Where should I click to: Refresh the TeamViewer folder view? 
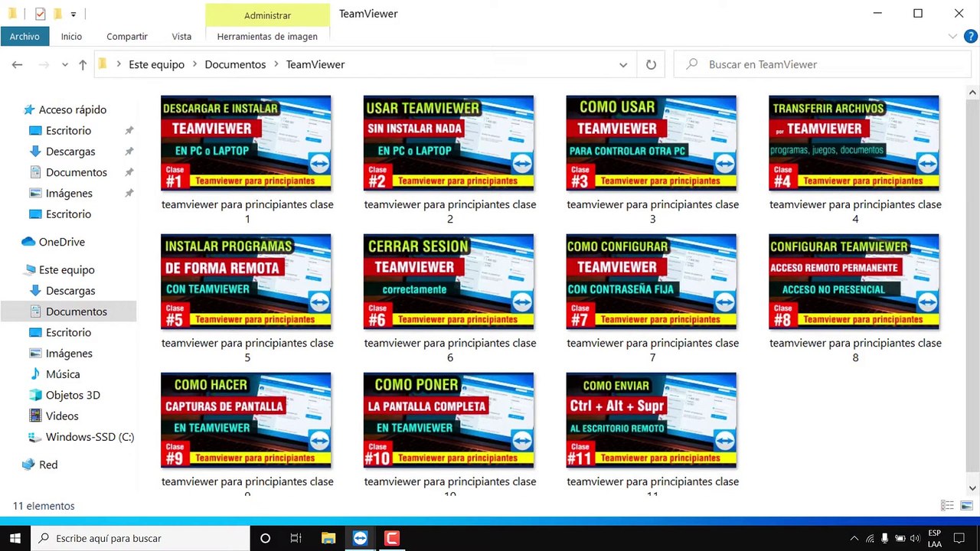click(651, 65)
